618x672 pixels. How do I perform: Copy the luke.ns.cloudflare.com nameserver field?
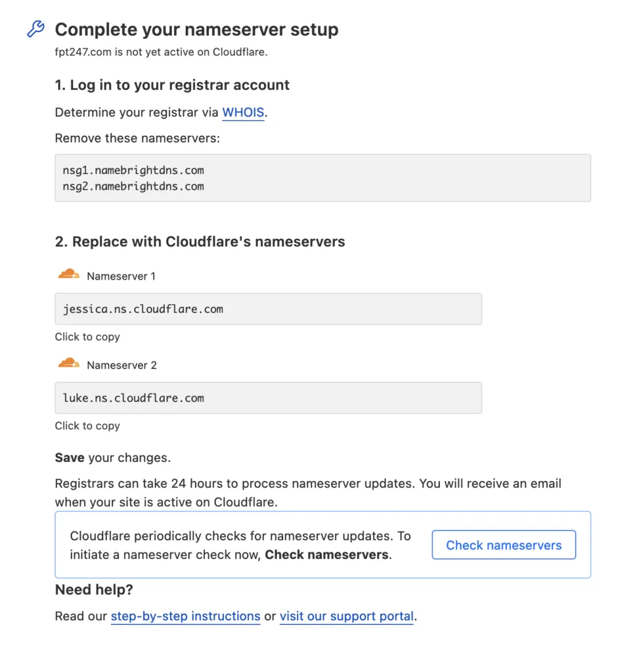268,398
